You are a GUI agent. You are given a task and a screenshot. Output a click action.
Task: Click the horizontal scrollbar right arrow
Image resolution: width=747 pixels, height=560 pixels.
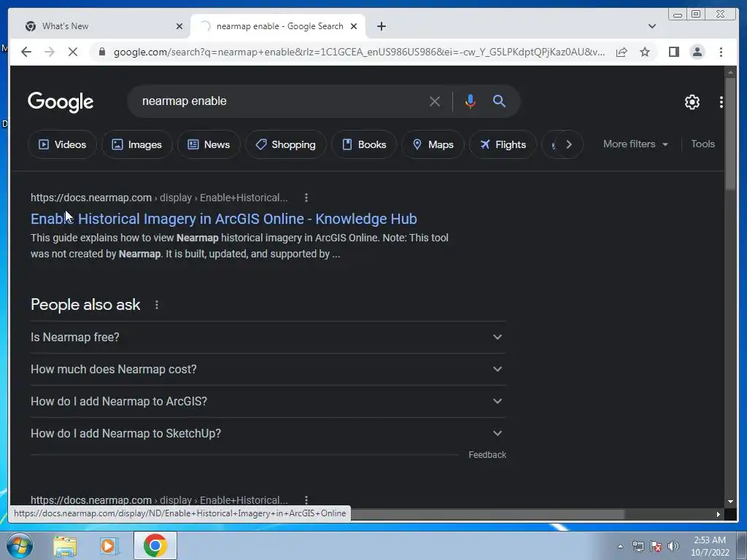pyautogui.click(x=718, y=514)
